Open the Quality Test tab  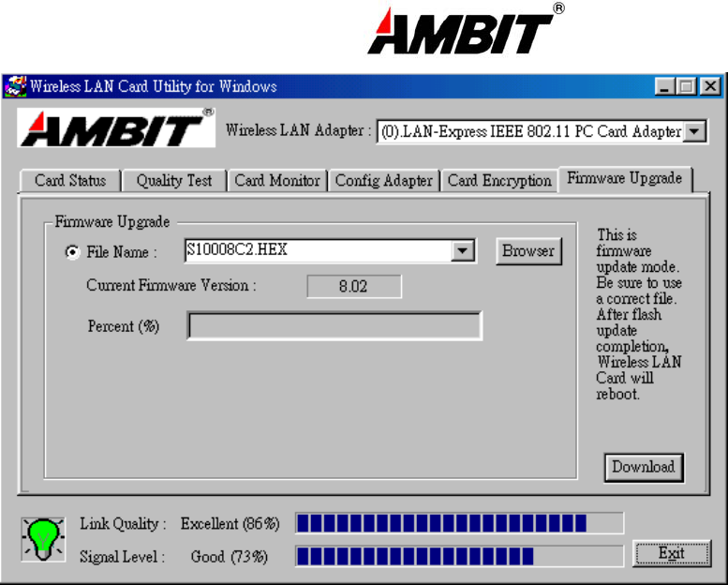tap(174, 180)
